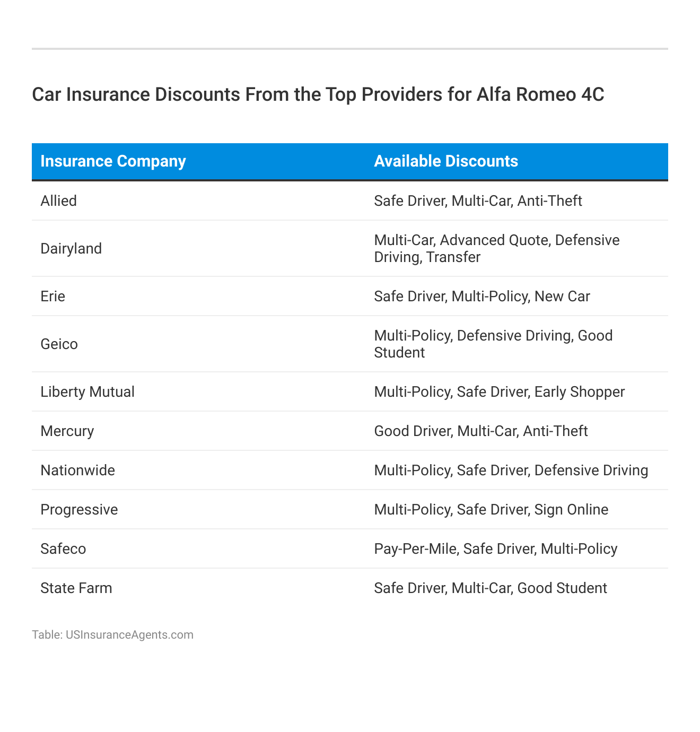This screenshot has width=700, height=732.
Task: Click Safeco's Pay-Per-Mile discounts cell
Action: coord(495,549)
